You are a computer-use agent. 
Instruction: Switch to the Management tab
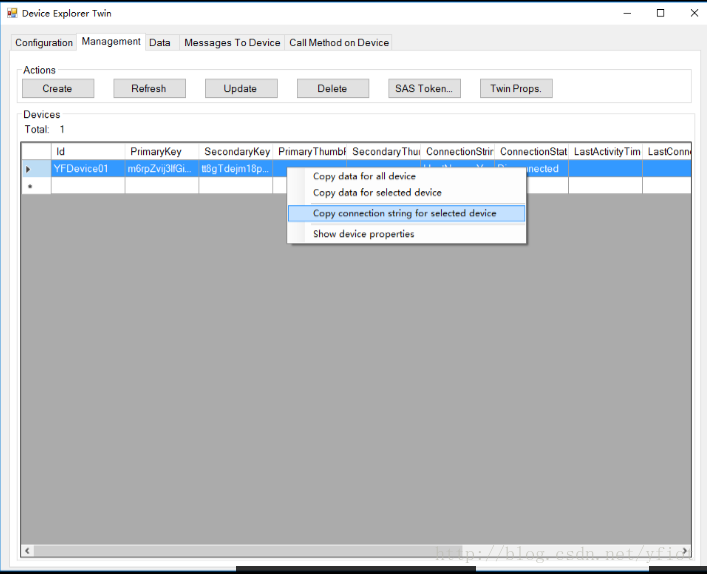pyautogui.click(x=111, y=41)
